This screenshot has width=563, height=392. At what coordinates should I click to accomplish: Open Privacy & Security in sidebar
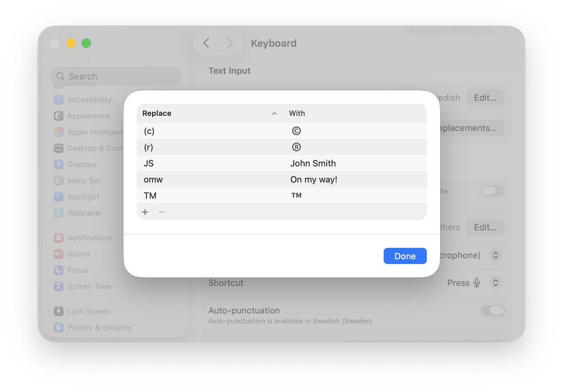tap(92, 327)
